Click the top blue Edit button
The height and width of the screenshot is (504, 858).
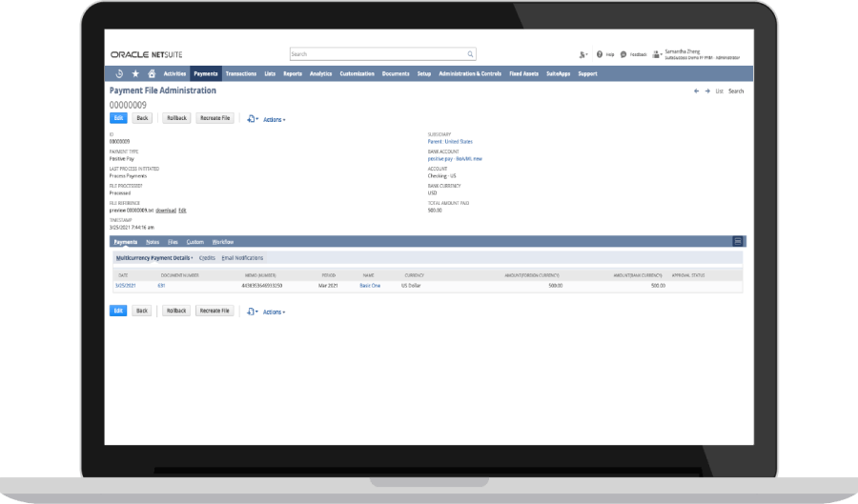click(x=118, y=118)
